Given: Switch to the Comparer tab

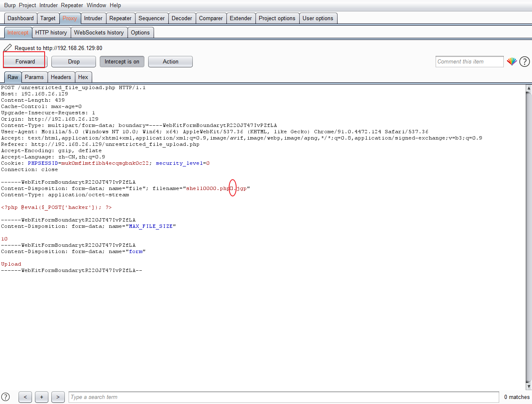Looking at the screenshot, I should pyautogui.click(x=211, y=18).
